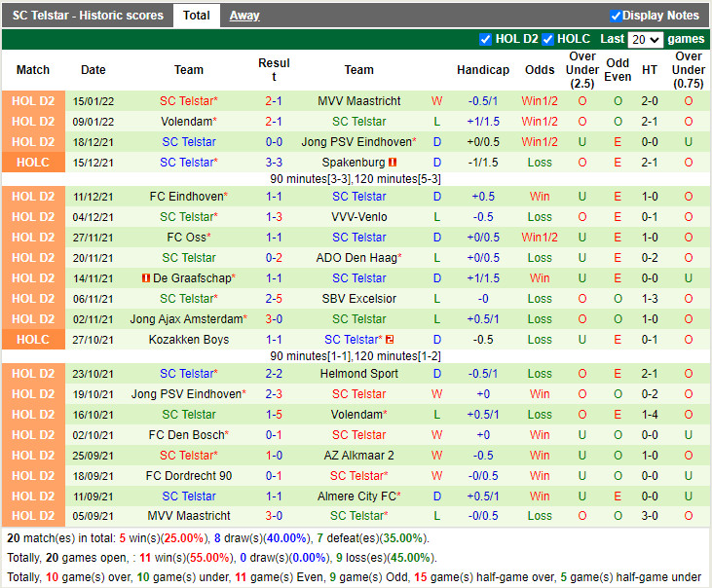Click red card icon next to Spakenburg

[x=393, y=162]
